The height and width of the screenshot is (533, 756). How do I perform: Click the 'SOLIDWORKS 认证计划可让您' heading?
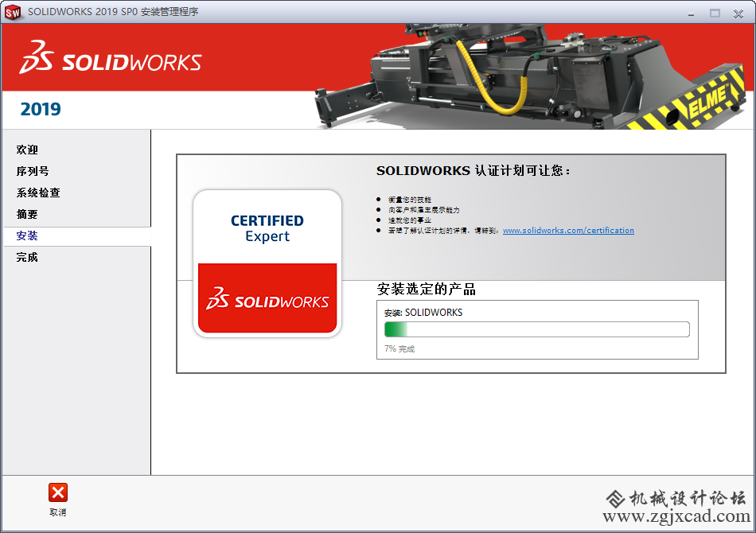tap(473, 170)
